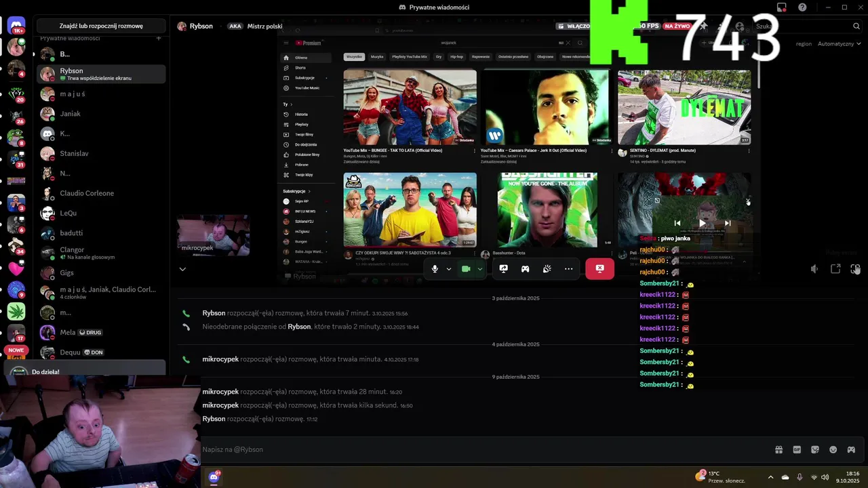Open m a j u ś conversation
The width and height of the screenshot is (868, 488).
[101, 94]
